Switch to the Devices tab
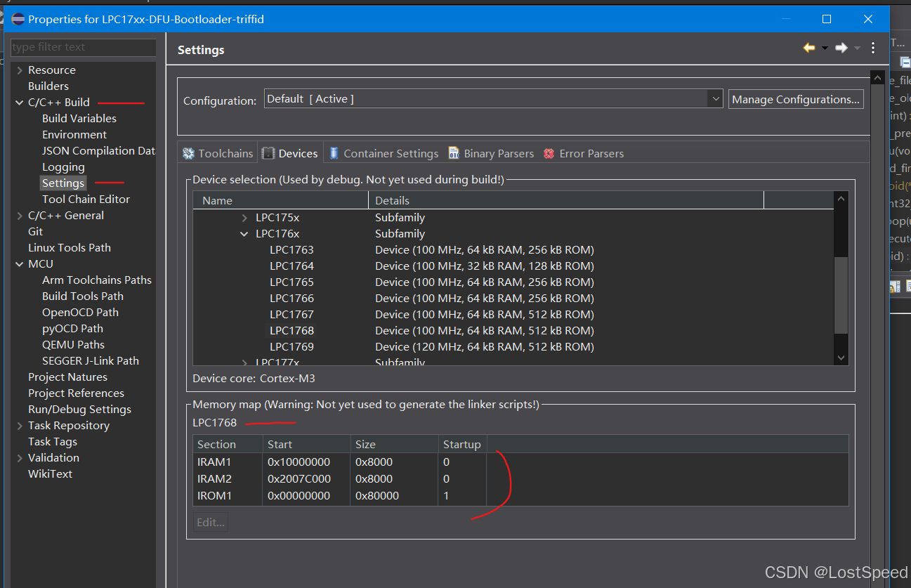911x588 pixels. pos(291,153)
